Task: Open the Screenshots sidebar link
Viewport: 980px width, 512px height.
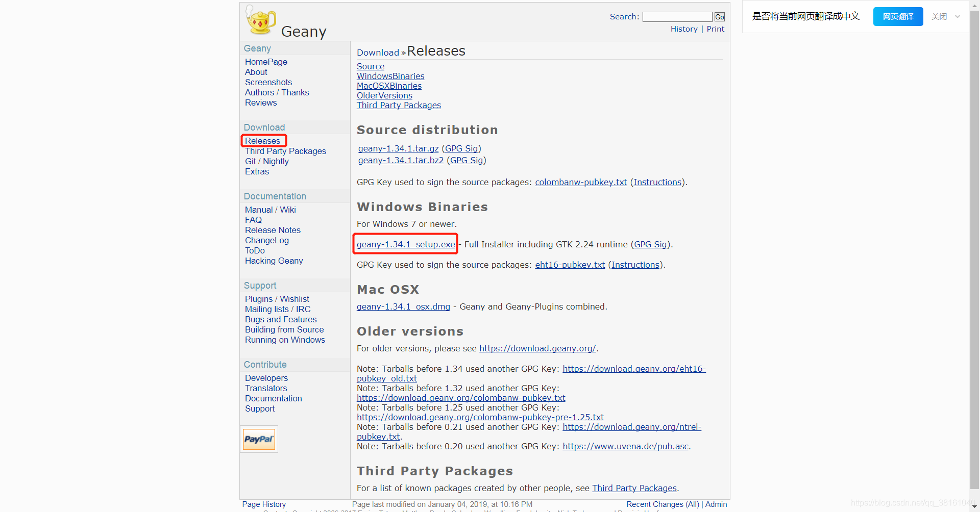Action: (x=268, y=82)
